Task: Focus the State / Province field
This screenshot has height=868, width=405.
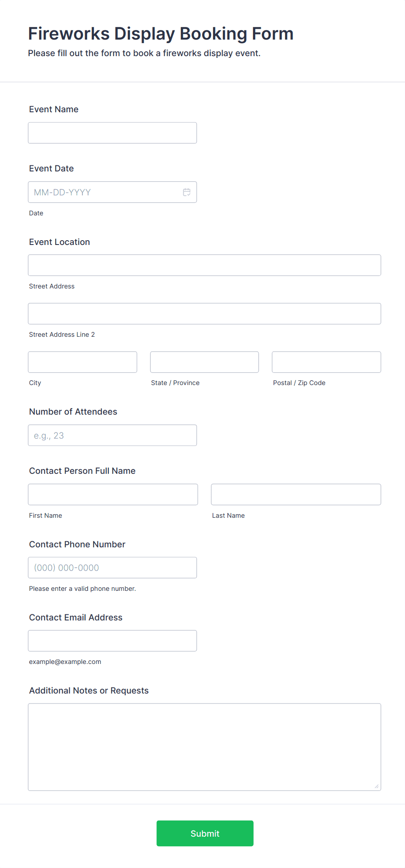Action: pos(204,362)
